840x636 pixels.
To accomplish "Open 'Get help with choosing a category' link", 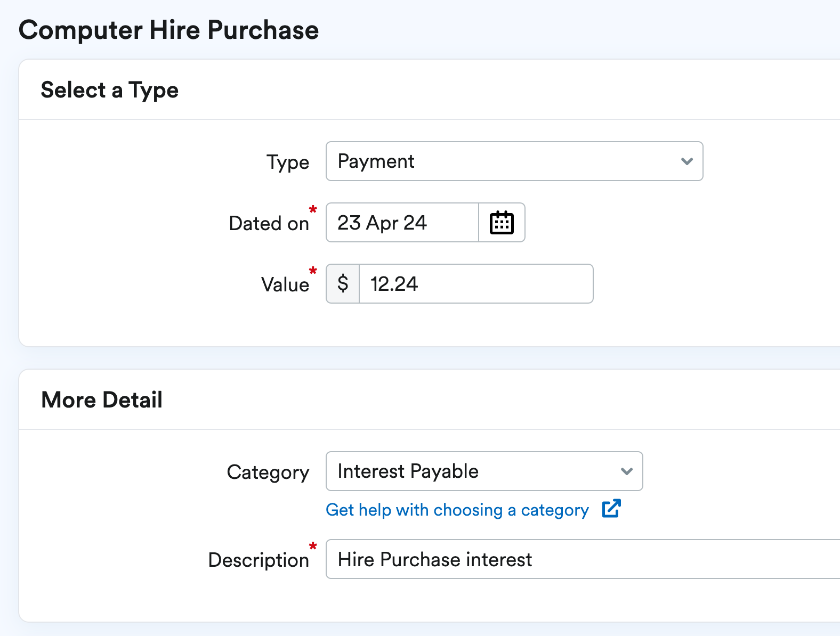I will (x=457, y=510).
